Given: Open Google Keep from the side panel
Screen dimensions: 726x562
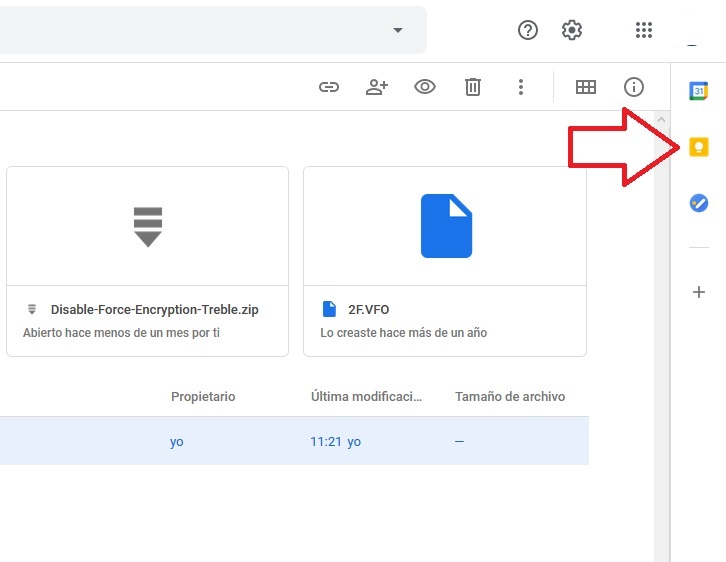Looking at the screenshot, I should 699,148.
